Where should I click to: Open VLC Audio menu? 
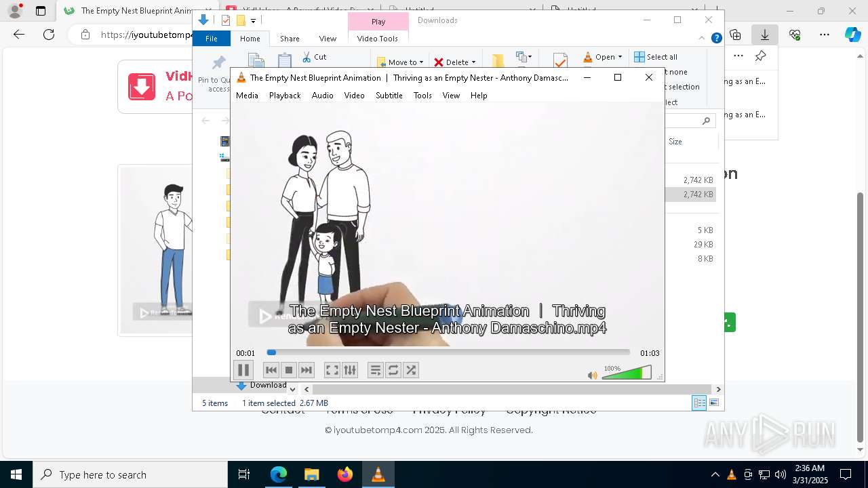pyautogui.click(x=323, y=96)
